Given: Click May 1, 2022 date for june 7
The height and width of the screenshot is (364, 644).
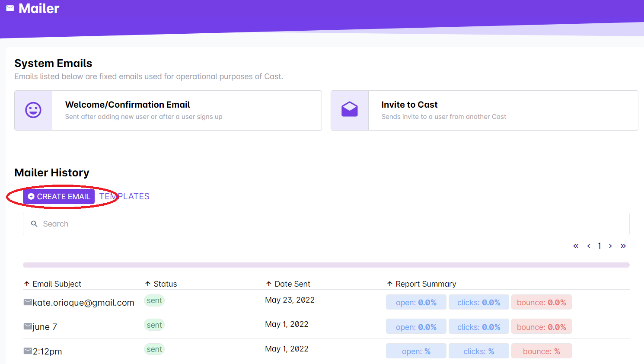Looking at the screenshot, I should click(287, 324).
